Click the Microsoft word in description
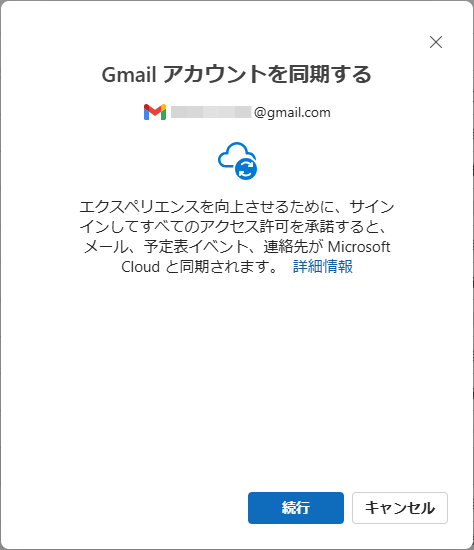This screenshot has width=474, height=550. (x=359, y=247)
